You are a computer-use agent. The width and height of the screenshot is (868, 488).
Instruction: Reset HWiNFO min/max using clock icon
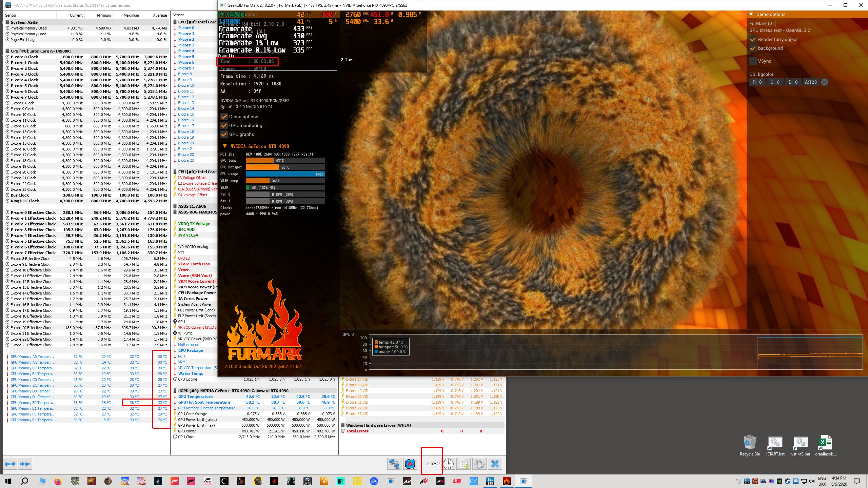pyautogui.click(x=448, y=464)
